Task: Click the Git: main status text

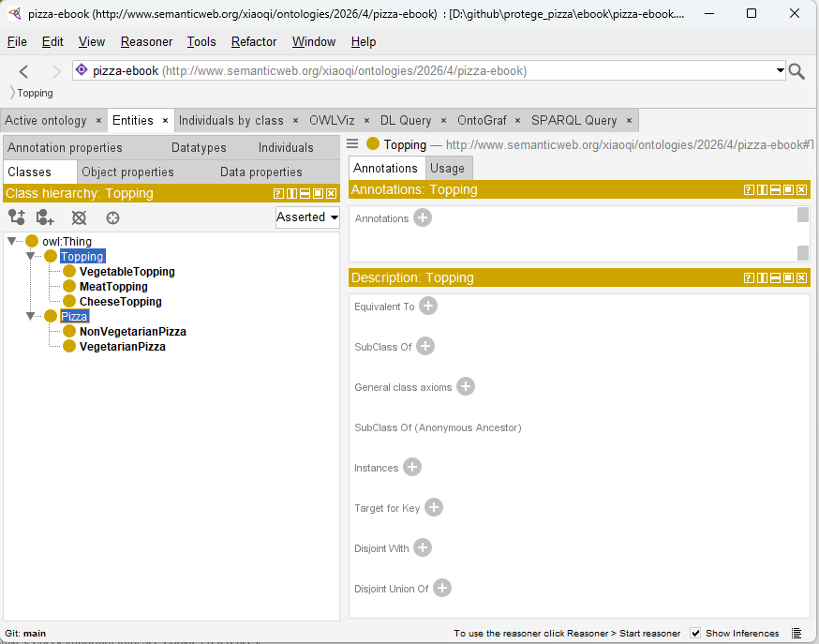Action: coord(25,633)
